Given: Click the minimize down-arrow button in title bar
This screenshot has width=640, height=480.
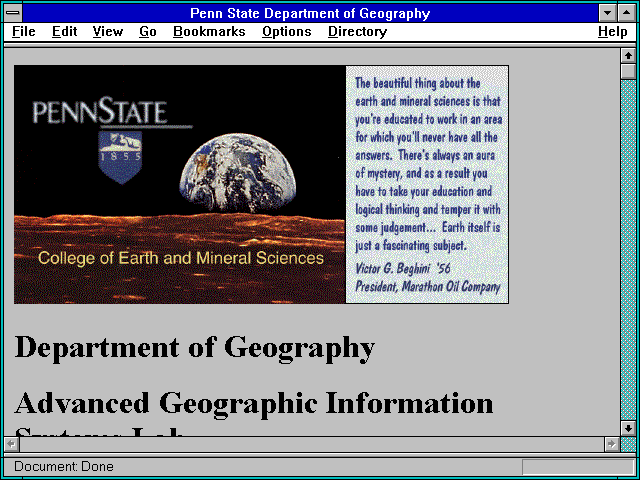Looking at the screenshot, I should coord(608,13).
